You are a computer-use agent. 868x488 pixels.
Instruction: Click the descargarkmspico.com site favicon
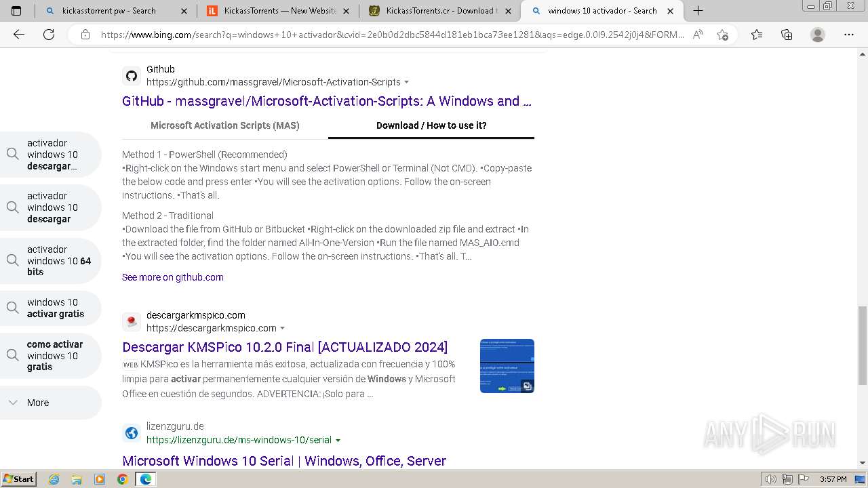pyautogui.click(x=132, y=322)
